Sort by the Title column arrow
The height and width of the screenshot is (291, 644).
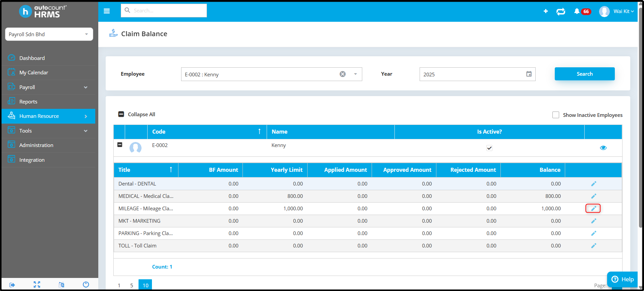coord(171,169)
